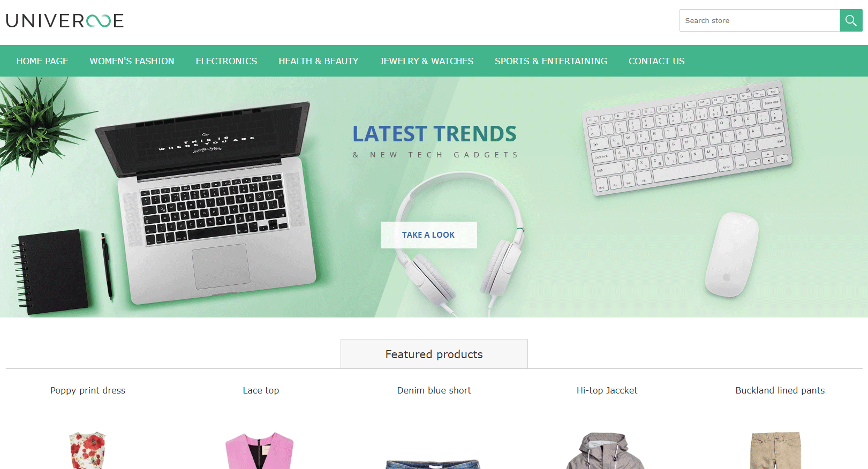Image resolution: width=868 pixels, height=469 pixels.
Task: Focus the Search store input field
Action: tap(759, 20)
